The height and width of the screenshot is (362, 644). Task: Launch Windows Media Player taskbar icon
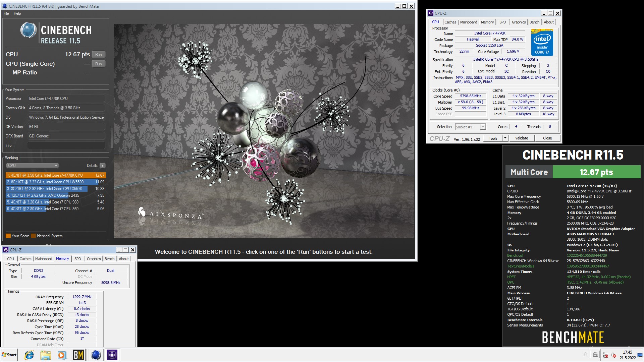click(62, 355)
